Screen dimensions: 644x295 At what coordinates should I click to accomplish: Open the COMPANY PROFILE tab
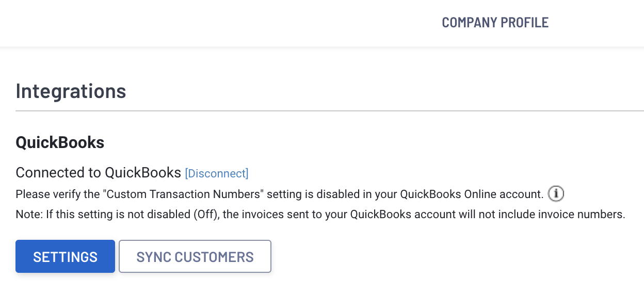(x=495, y=23)
